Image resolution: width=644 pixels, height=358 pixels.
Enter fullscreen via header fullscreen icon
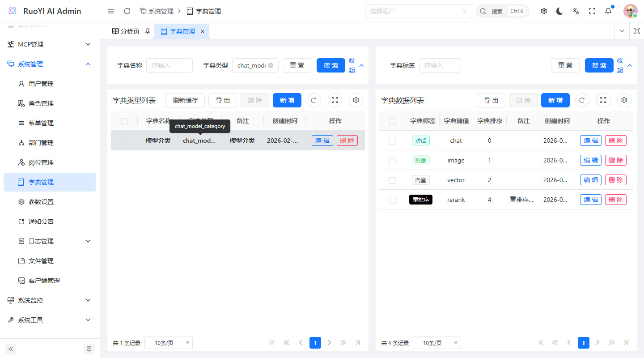pyautogui.click(x=592, y=11)
